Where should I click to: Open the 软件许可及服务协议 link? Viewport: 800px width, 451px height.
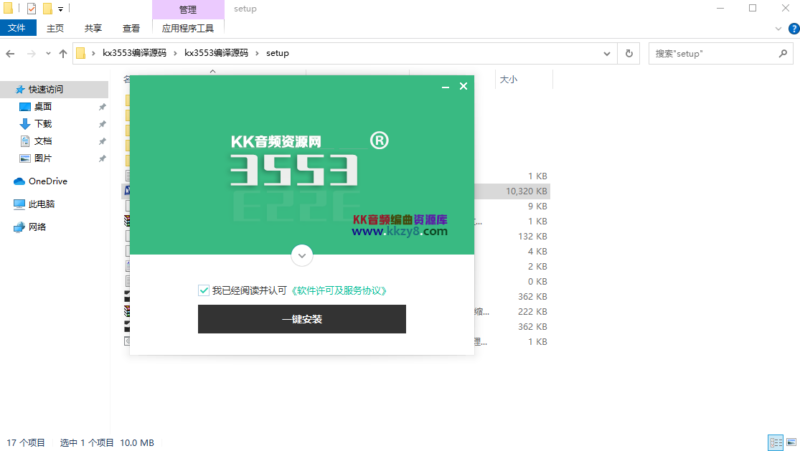coord(339,290)
